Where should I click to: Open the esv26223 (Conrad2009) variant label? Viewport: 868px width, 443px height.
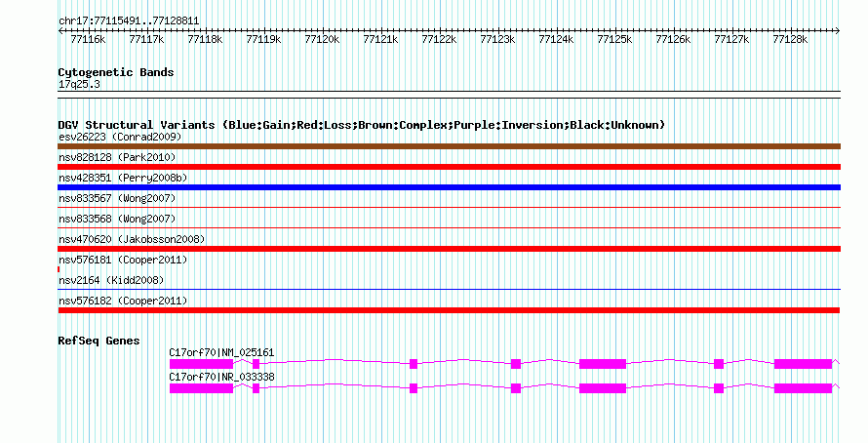tap(120, 137)
